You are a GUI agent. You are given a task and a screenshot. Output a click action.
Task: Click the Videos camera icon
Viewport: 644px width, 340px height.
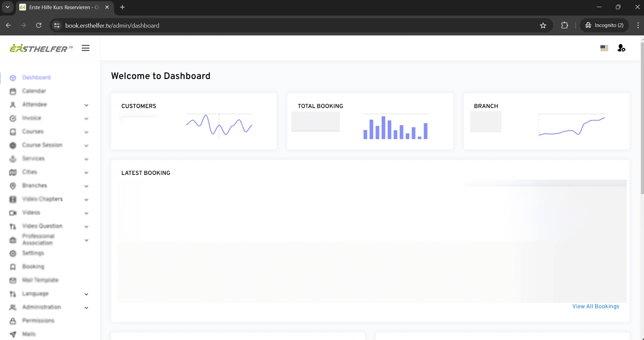pos(13,213)
